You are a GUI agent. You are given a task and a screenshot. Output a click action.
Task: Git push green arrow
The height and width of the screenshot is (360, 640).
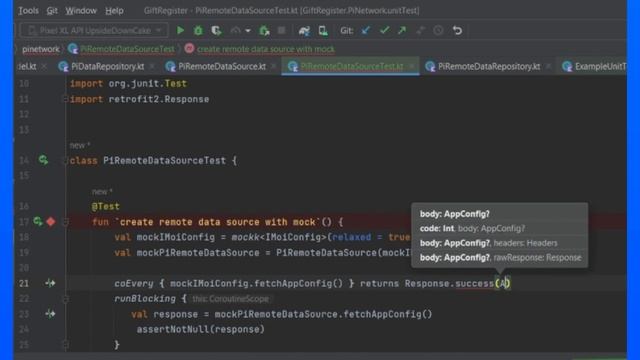tap(402, 30)
